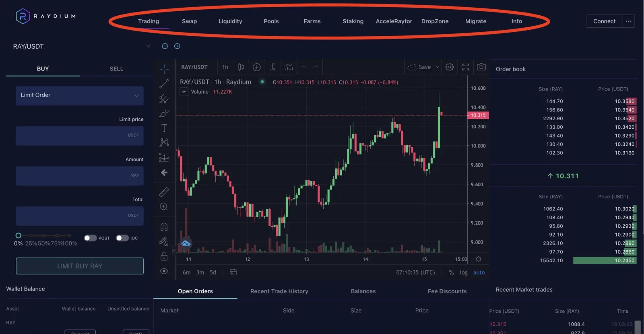Select the text annotation tool
The width and height of the screenshot is (644, 334).
point(164,128)
